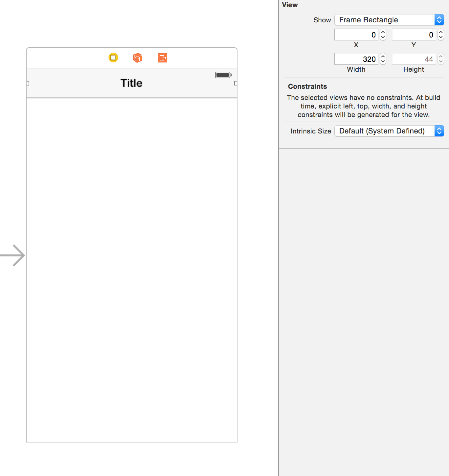
Task: Increment the Y coordinate using its stepper
Action: click(x=440, y=32)
